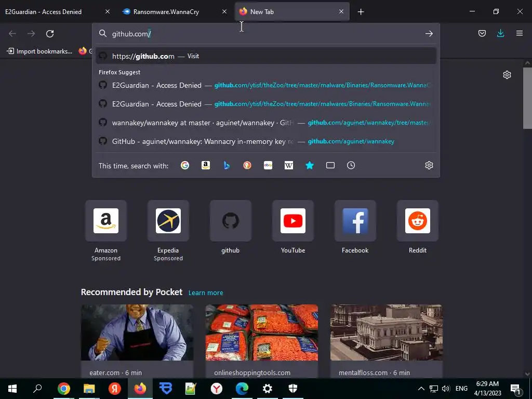Search this time with Google

tap(185, 165)
